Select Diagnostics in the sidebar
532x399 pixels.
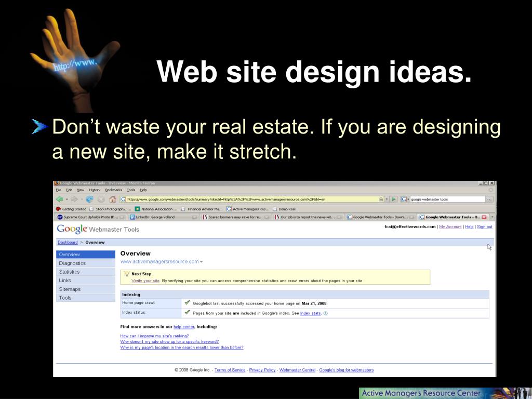(86, 263)
